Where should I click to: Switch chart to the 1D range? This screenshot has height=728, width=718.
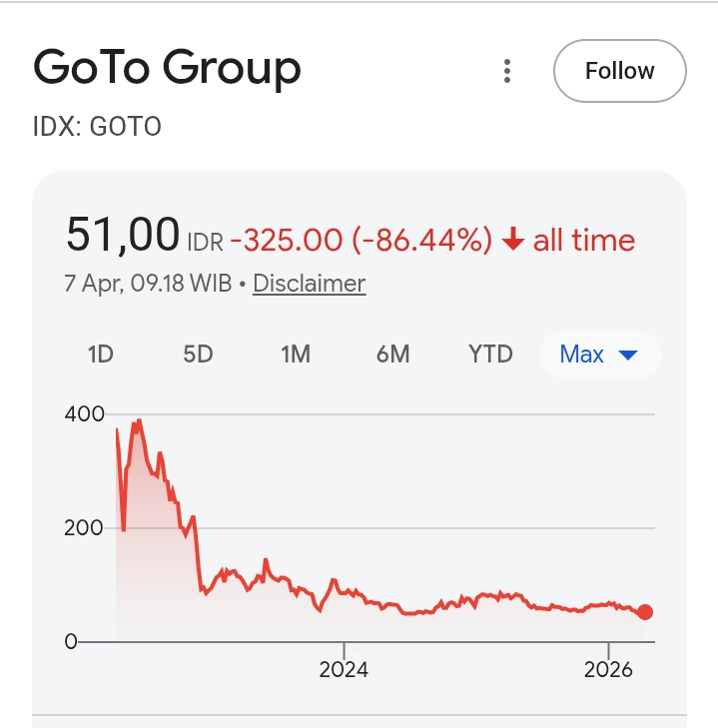[101, 354]
